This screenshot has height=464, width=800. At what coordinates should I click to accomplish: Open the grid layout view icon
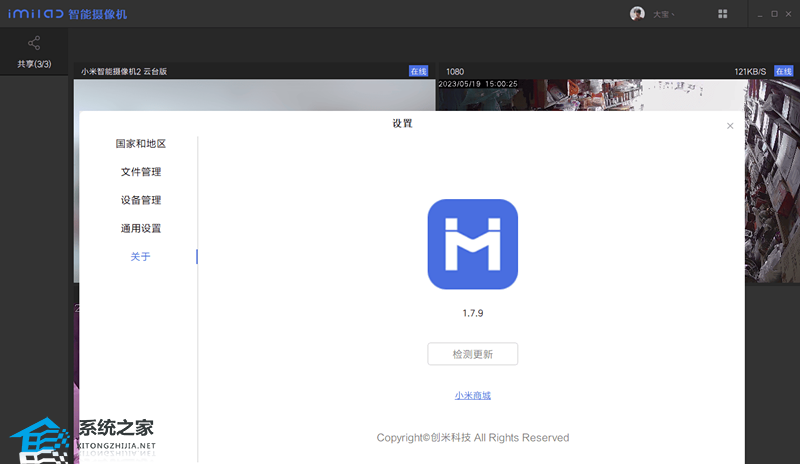coord(723,14)
